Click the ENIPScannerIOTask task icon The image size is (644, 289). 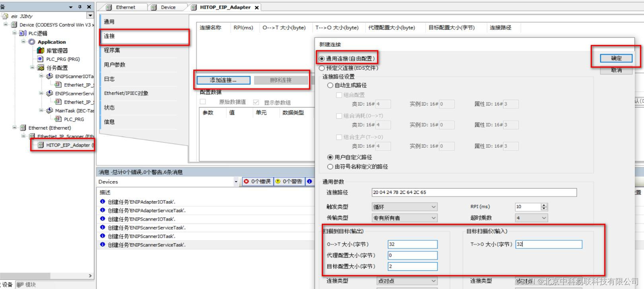[49, 76]
